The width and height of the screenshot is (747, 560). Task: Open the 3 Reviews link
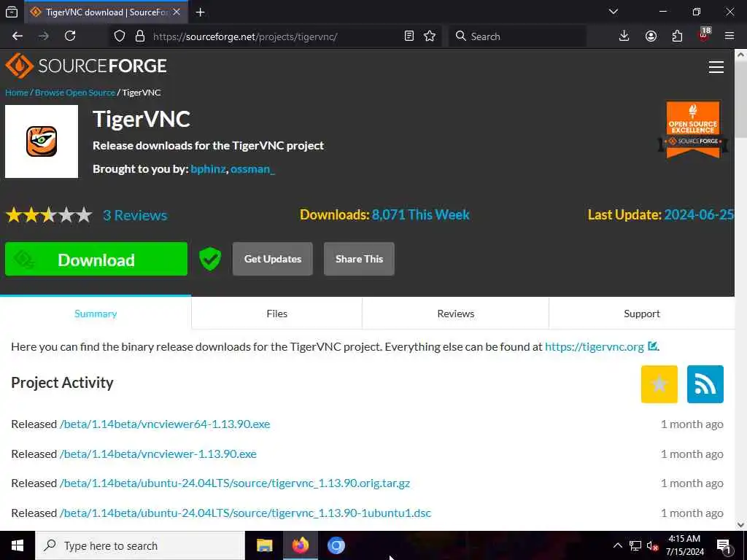(135, 215)
